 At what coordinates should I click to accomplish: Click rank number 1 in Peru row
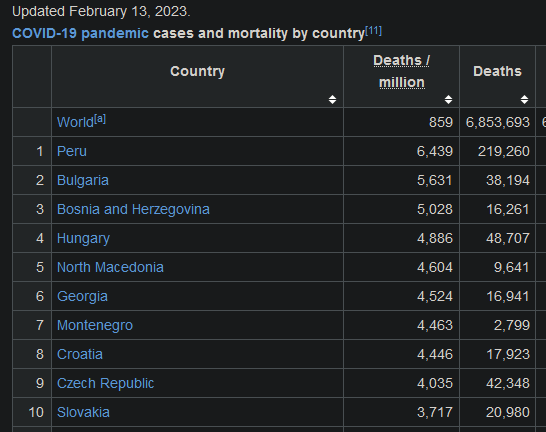click(40, 151)
